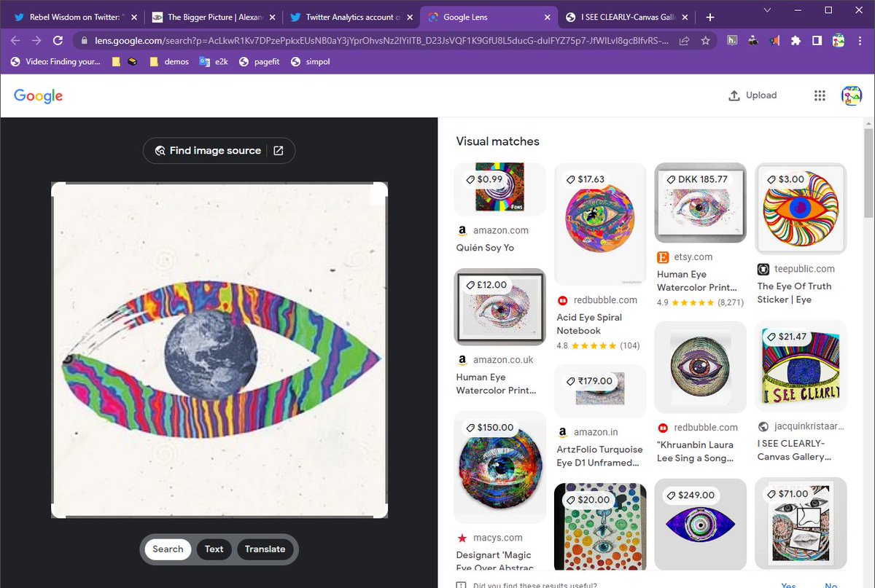Viewport: 875px width, 588px height.
Task: Open I SEE CLEARLY $21.47 thumbnail
Action: tap(801, 366)
